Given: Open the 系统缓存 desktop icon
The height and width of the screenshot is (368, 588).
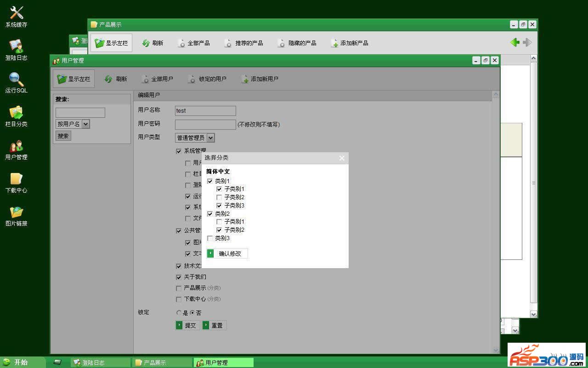Looking at the screenshot, I should [x=16, y=17].
